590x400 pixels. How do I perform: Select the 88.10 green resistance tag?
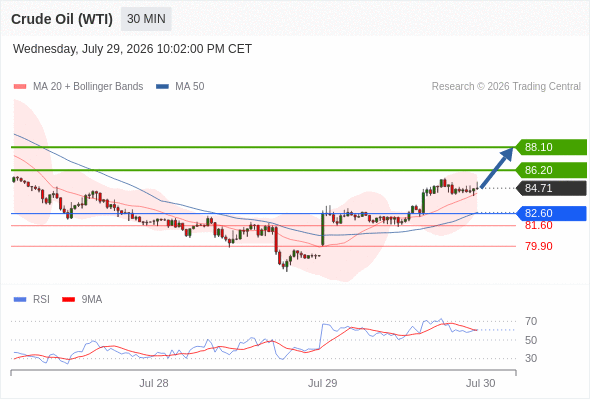tap(551, 147)
